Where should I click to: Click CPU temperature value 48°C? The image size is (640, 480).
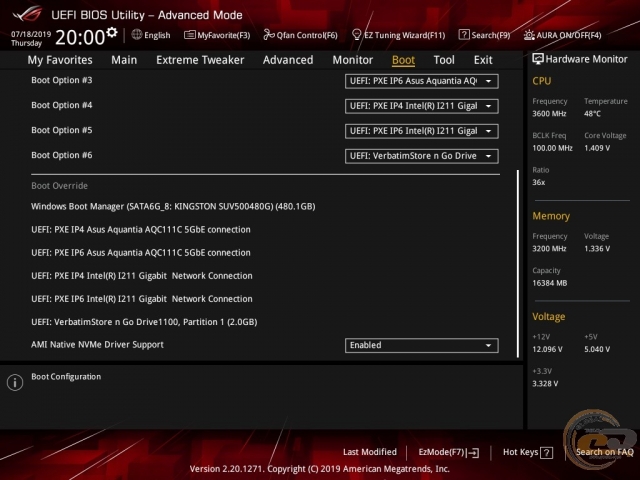point(592,114)
